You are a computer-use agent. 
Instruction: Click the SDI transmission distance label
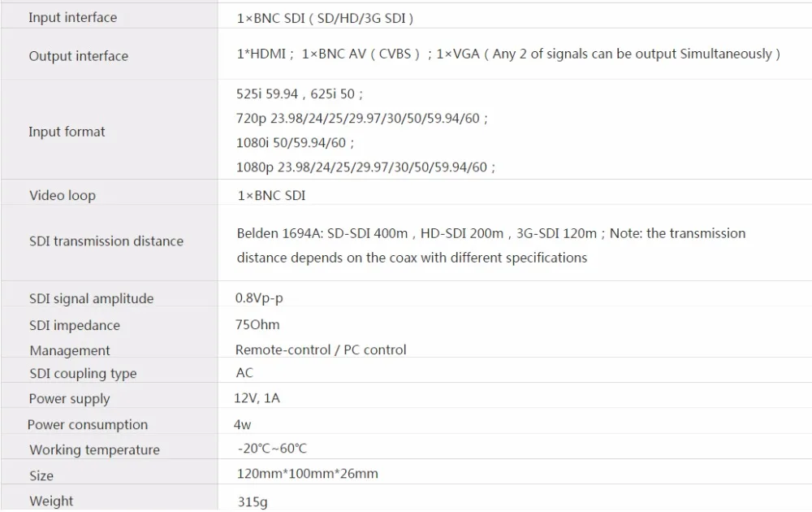(x=106, y=241)
